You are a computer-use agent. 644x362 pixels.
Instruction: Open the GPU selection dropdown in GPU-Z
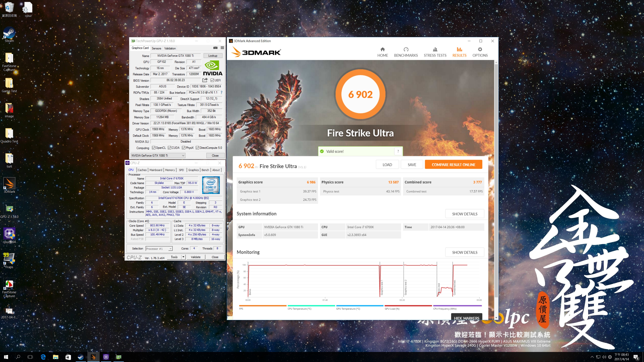[x=158, y=155]
